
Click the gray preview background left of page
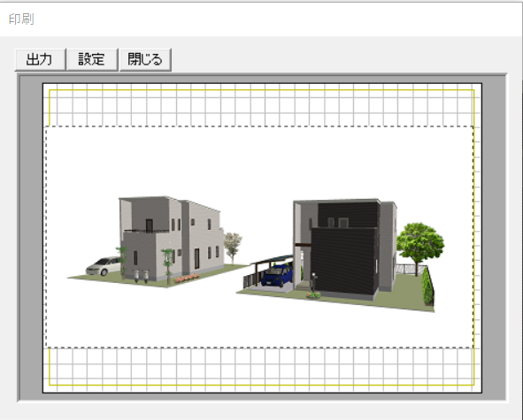[31, 237]
